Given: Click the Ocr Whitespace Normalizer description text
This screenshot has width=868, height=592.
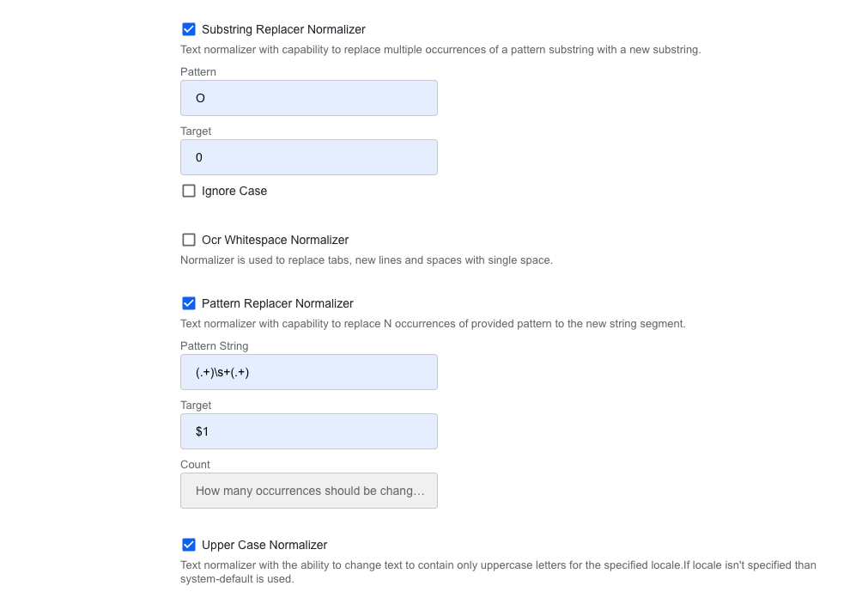Looking at the screenshot, I should tap(367, 260).
